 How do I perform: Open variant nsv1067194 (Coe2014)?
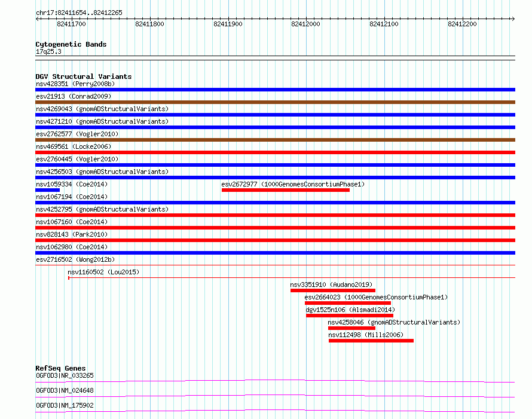coord(72,197)
